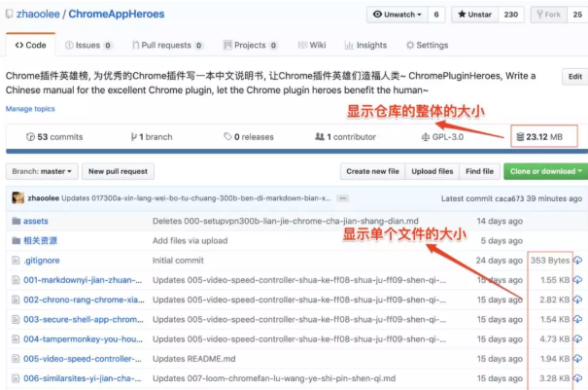Open the 相关资源 folder

tap(40, 240)
